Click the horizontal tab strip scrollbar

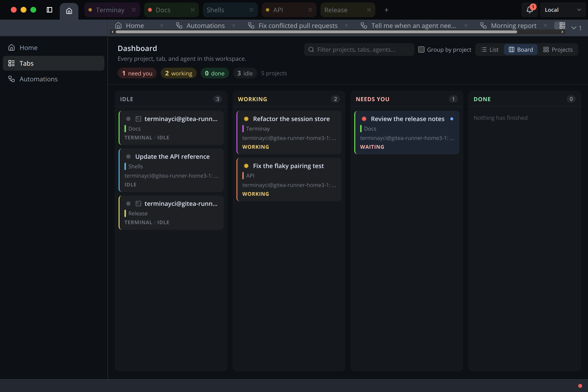(x=316, y=32)
